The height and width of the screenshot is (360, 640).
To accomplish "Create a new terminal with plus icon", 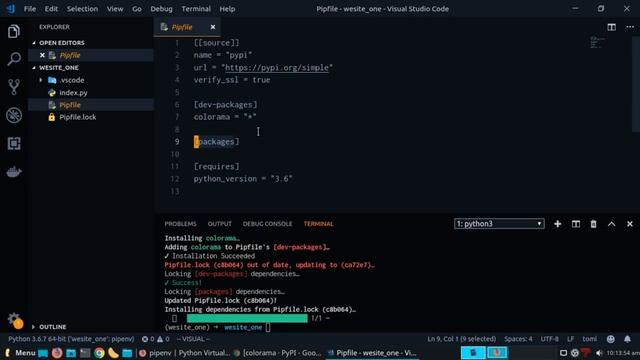I will tap(558, 224).
